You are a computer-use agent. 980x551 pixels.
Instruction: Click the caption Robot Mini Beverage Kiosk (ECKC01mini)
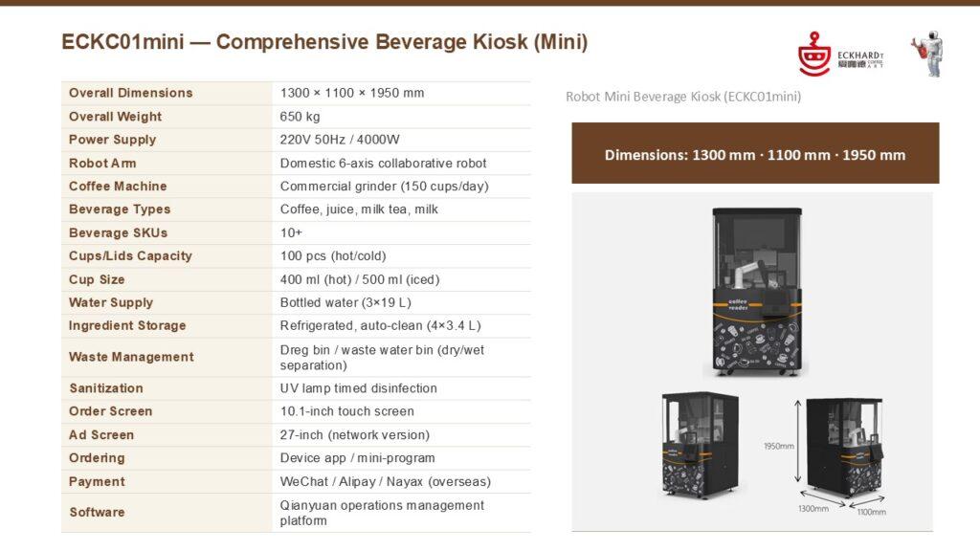point(683,97)
